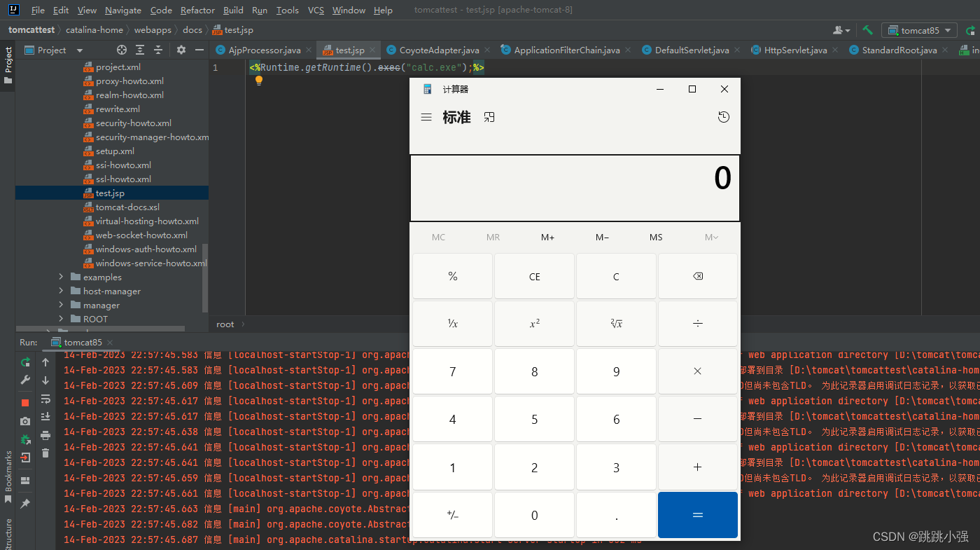Close the tomcat85 Run tab

point(110,343)
